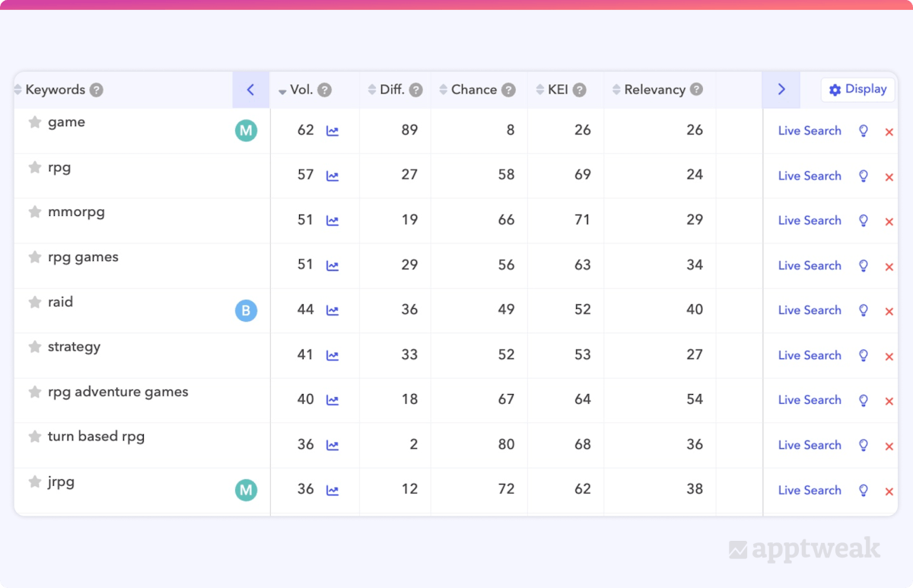
Task: Click the lightbulb icon for jrpg row
Action: (x=864, y=491)
